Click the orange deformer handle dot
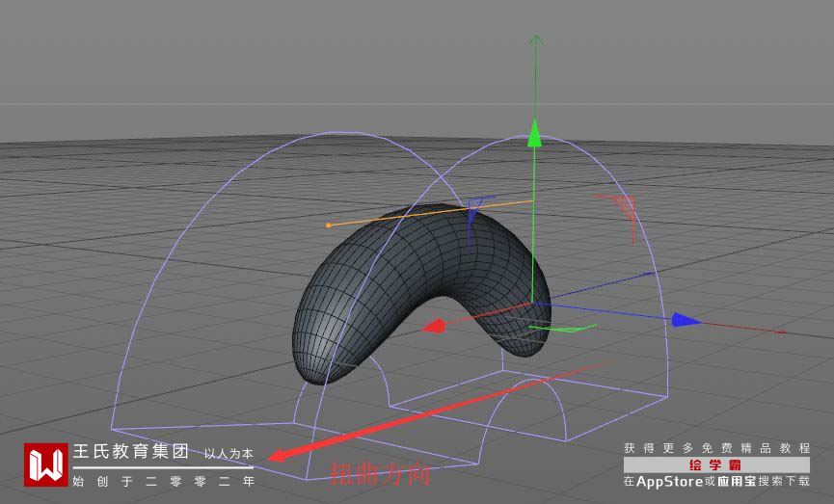The width and height of the screenshot is (834, 504). (328, 225)
